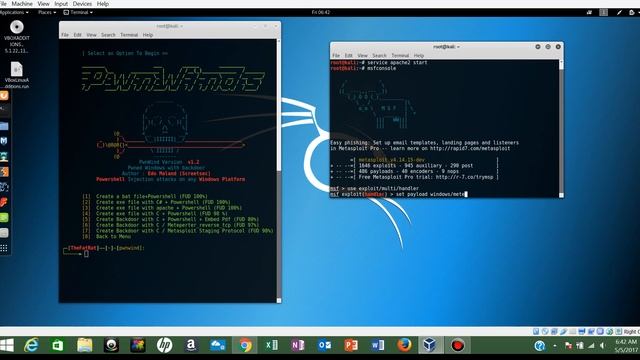Open VirtualBox Input menu
Image resolution: width=640 pixels, height=360 pixels.
point(61,4)
